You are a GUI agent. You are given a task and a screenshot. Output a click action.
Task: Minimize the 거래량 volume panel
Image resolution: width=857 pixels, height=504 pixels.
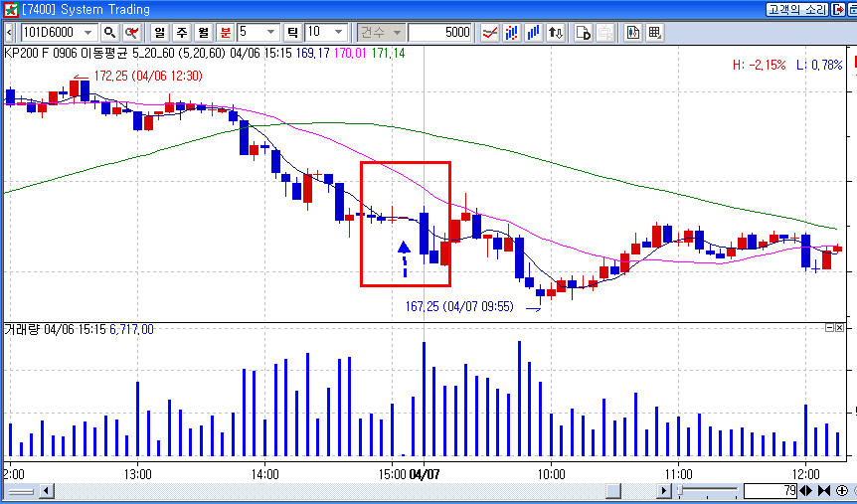coord(830,328)
